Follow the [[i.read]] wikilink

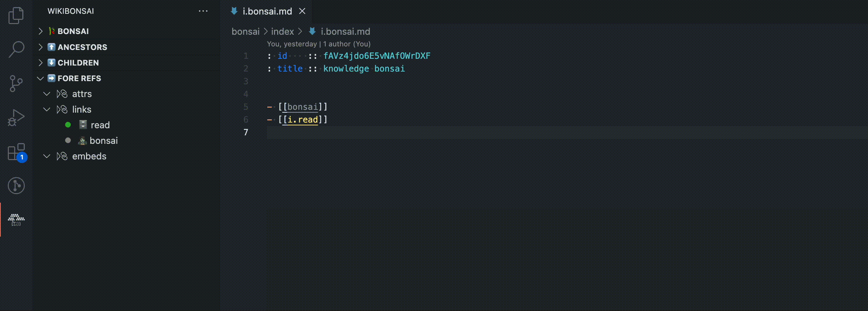click(303, 120)
